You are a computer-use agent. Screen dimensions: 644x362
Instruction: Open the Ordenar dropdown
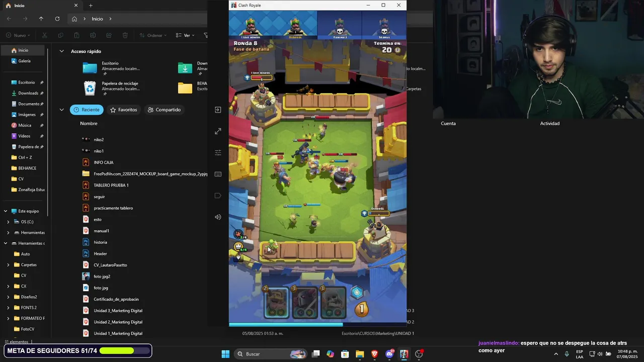point(154,35)
